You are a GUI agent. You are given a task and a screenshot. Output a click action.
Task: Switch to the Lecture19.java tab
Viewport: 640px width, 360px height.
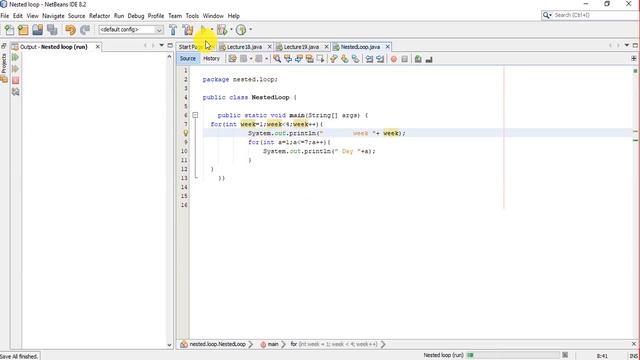(x=301, y=47)
